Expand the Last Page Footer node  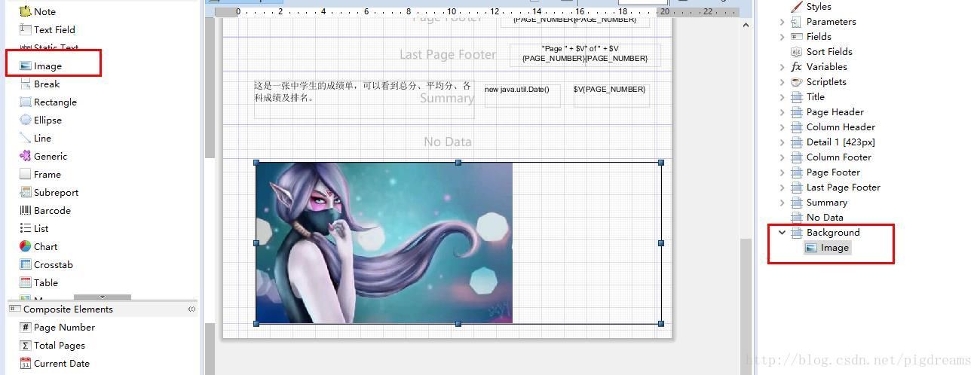(782, 187)
